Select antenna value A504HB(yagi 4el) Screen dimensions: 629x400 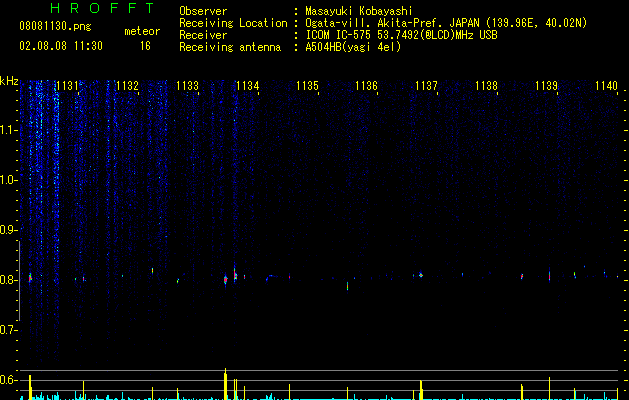coord(353,47)
